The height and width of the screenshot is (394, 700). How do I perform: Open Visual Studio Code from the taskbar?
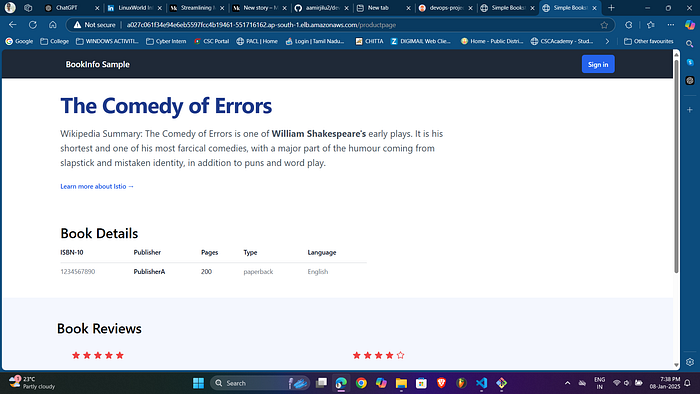click(x=481, y=383)
